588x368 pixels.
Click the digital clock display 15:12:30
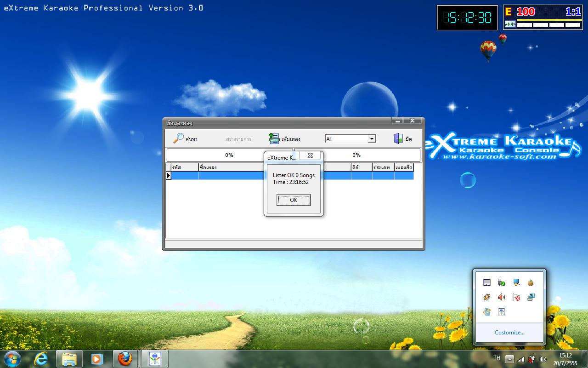(x=467, y=18)
